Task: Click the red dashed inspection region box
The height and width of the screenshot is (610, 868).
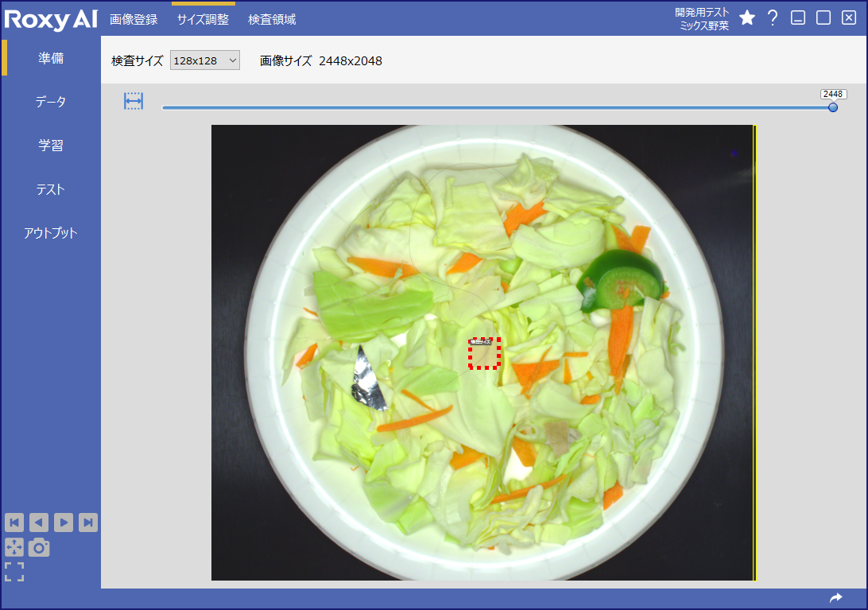Action: pos(484,353)
